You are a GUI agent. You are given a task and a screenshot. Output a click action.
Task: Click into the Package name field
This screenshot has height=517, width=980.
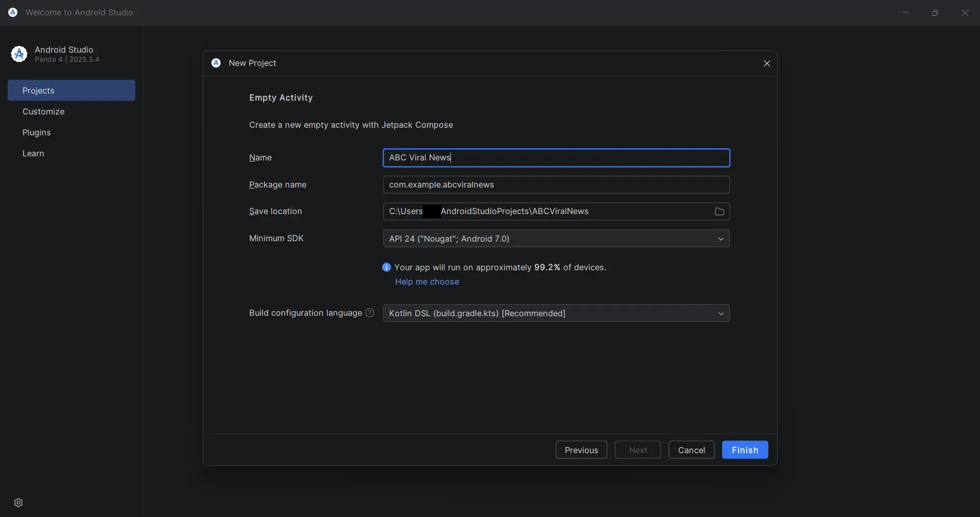tap(556, 185)
